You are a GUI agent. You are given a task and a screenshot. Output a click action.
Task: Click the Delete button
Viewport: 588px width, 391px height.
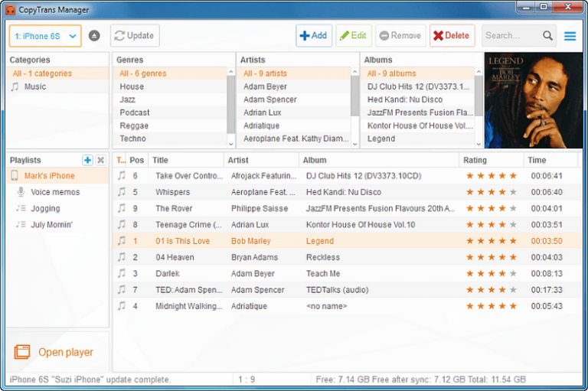click(452, 36)
